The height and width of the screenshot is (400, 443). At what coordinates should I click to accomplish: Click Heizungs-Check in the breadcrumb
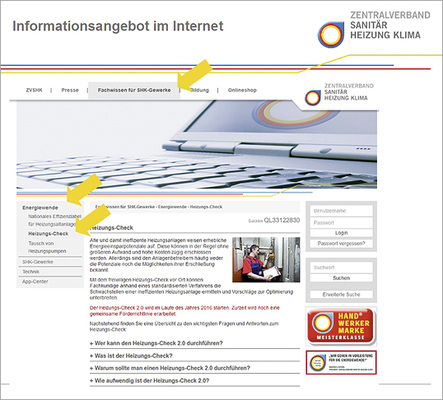[206, 207]
